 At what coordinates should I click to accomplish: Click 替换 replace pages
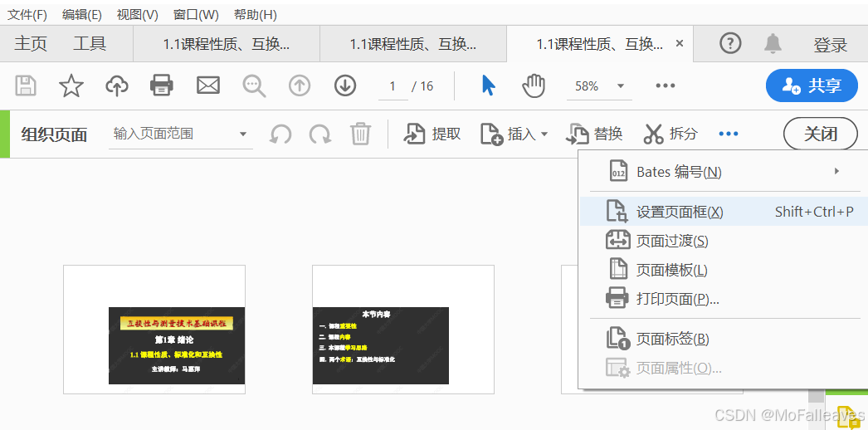(x=594, y=134)
